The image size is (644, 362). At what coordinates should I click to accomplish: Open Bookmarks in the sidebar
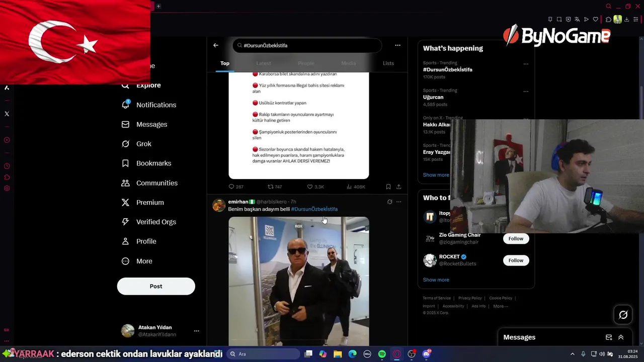146,163
